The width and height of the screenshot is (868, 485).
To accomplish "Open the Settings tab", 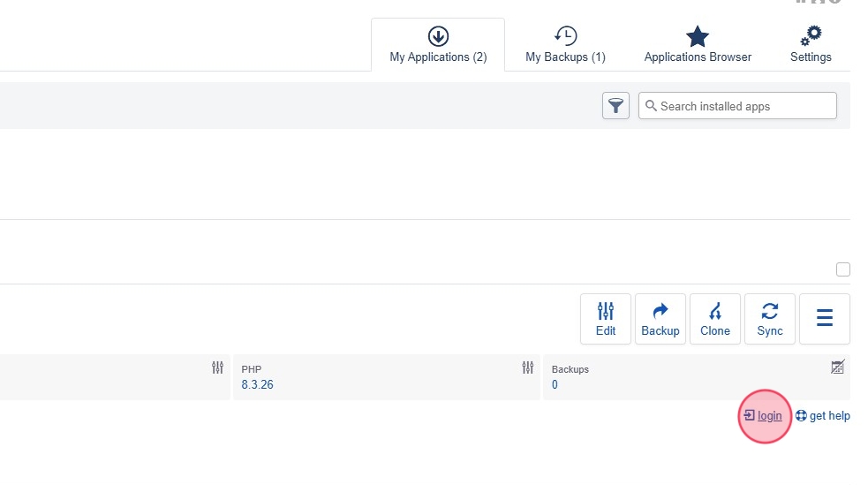I will pyautogui.click(x=811, y=45).
